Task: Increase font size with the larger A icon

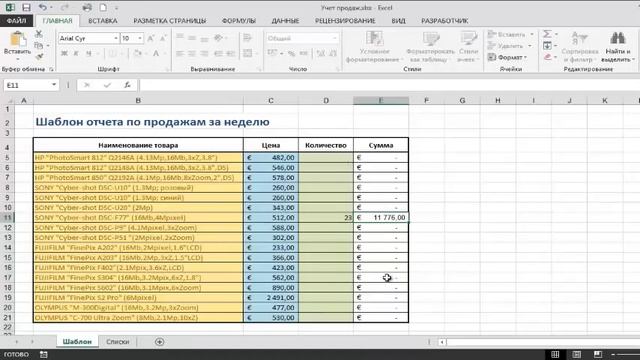Action: (x=151, y=38)
